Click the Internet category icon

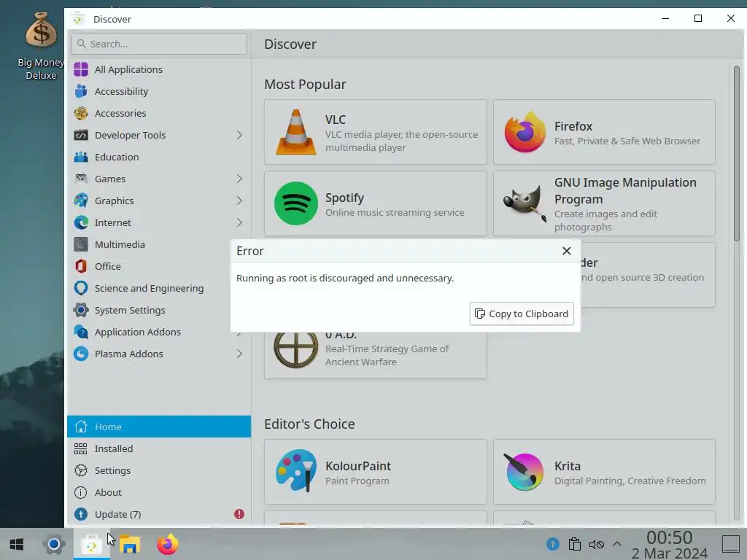click(x=81, y=223)
